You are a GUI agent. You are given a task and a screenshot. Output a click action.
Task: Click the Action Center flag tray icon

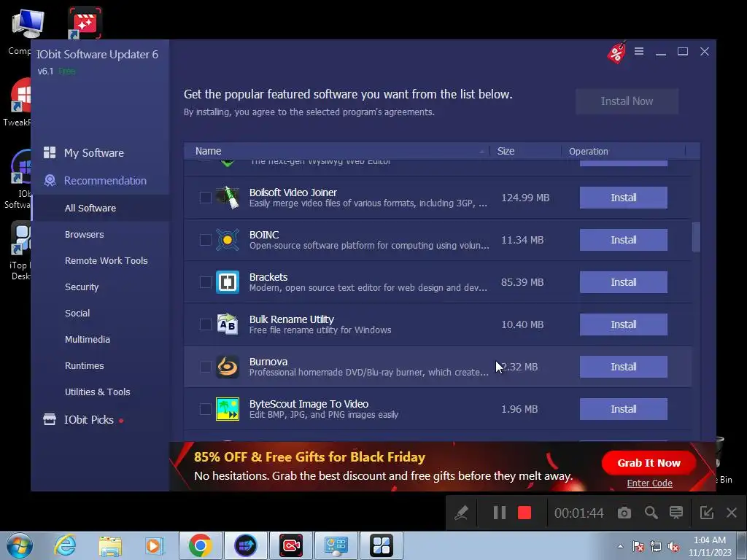click(x=638, y=547)
